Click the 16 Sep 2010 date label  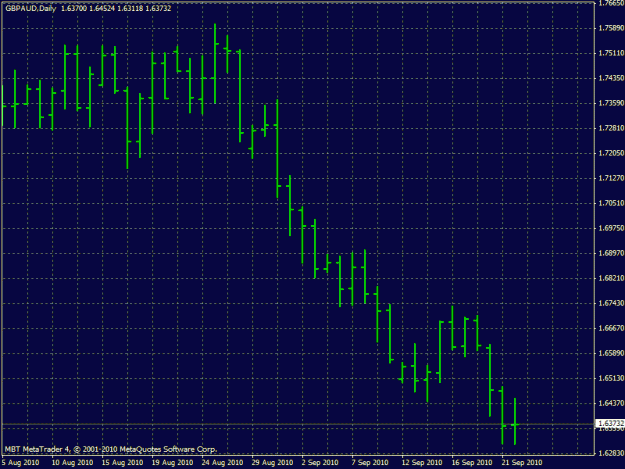tap(472, 463)
